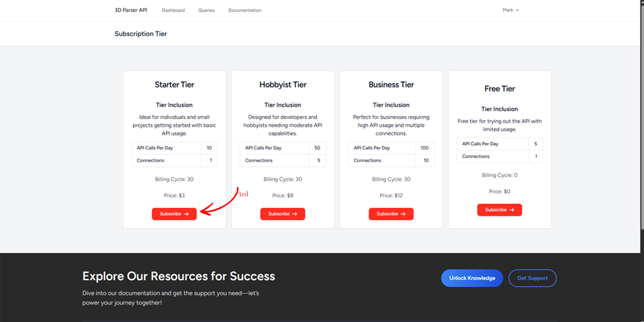Click the Unlock Knowledge button
The width and height of the screenshot is (644, 322).
(472, 278)
